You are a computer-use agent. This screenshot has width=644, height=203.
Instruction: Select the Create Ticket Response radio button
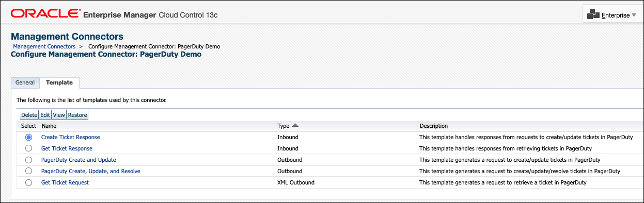pyautogui.click(x=28, y=137)
